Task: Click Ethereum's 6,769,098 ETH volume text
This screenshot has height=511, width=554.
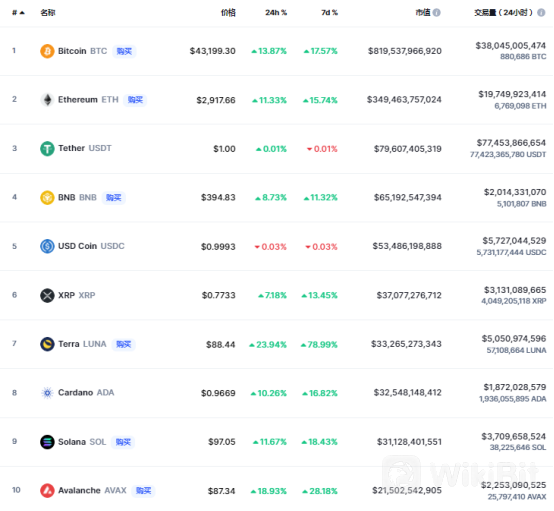Action: [520, 106]
